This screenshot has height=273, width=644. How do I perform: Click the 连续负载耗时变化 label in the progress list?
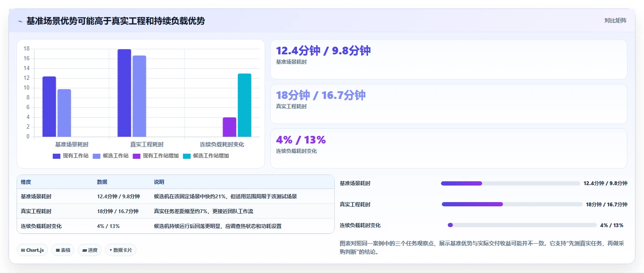coord(360,225)
